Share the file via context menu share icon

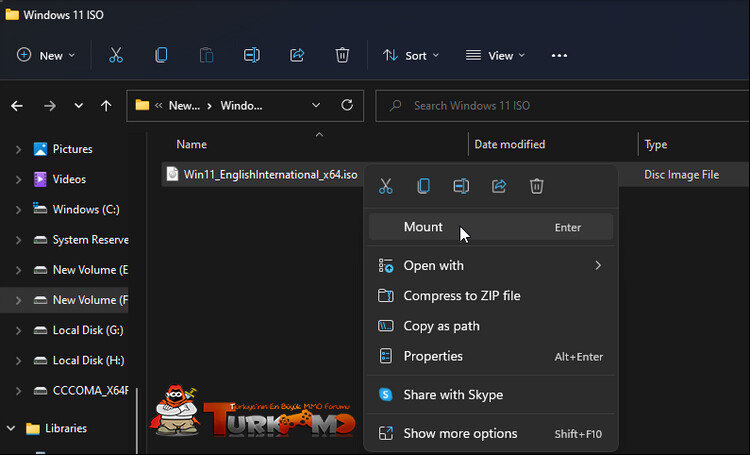(499, 186)
